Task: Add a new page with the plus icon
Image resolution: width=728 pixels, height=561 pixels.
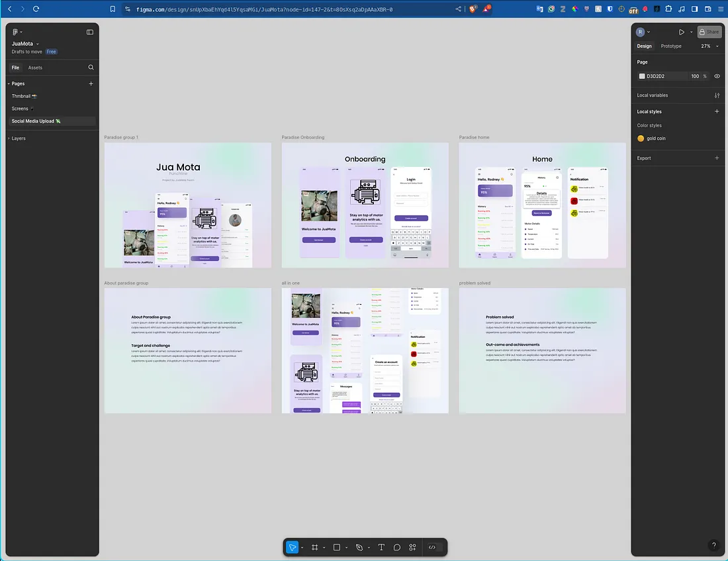Action: pos(91,83)
